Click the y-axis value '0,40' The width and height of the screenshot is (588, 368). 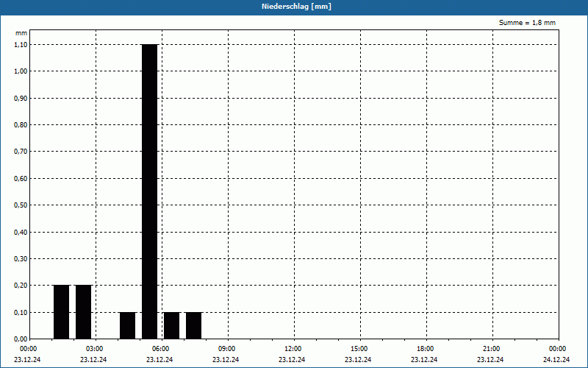coord(21,232)
